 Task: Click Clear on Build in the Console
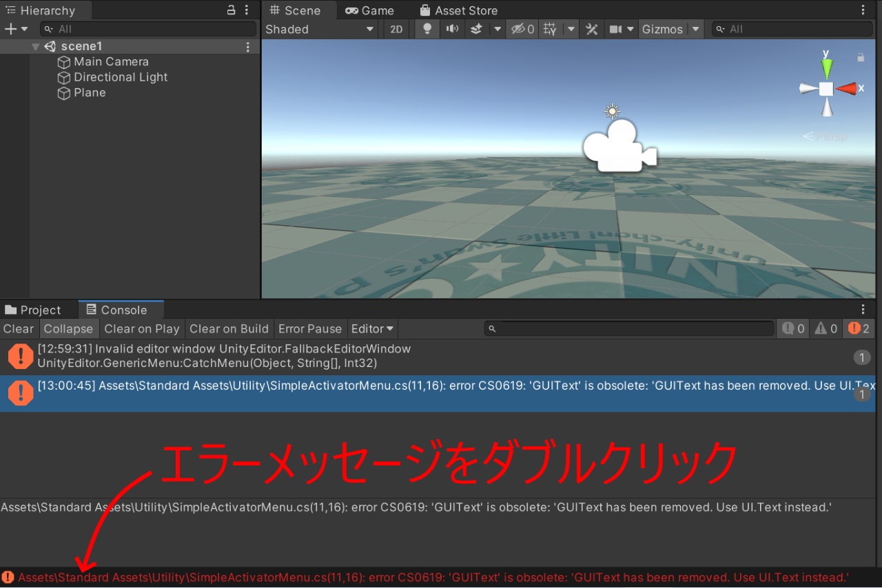coord(229,328)
